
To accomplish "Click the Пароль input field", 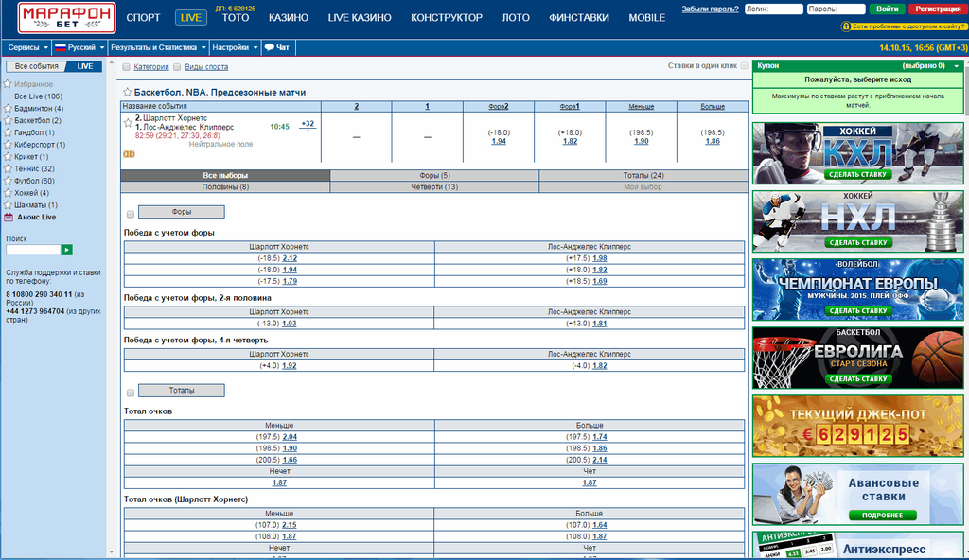I will [x=836, y=9].
